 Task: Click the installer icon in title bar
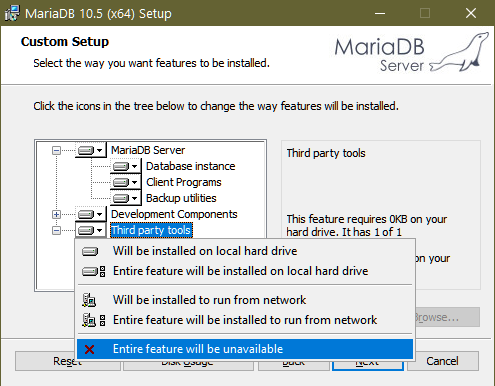point(12,13)
